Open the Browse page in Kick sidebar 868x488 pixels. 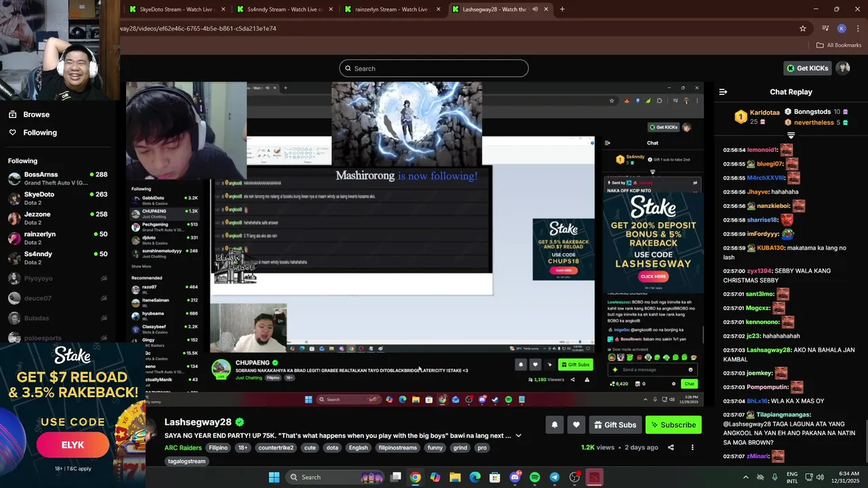coord(36,115)
